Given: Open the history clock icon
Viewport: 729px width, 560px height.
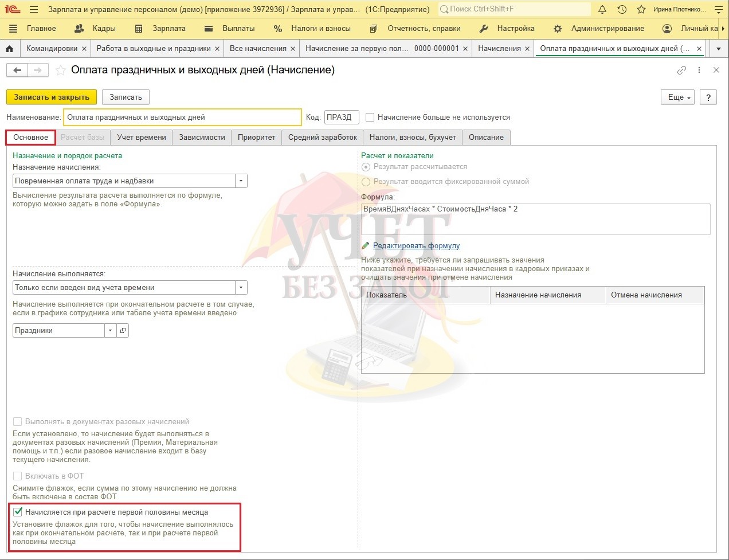Looking at the screenshot, I should click(622, 9).
